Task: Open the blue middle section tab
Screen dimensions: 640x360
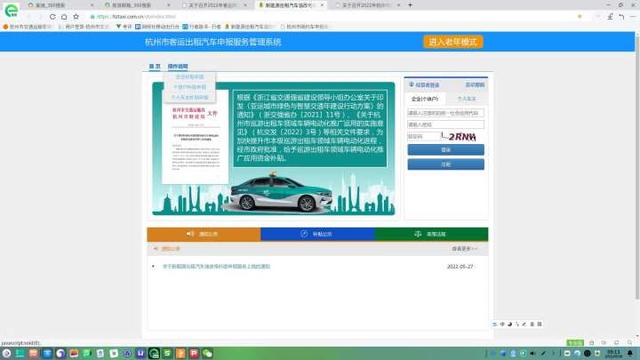Action: click(318, 234)
